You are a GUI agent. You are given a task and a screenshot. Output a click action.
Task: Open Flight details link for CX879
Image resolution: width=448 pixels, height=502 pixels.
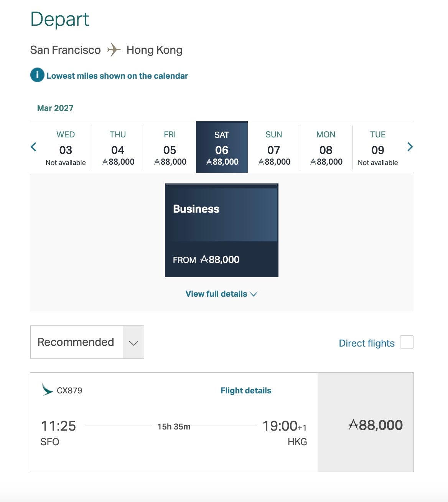tap(246, 391)
